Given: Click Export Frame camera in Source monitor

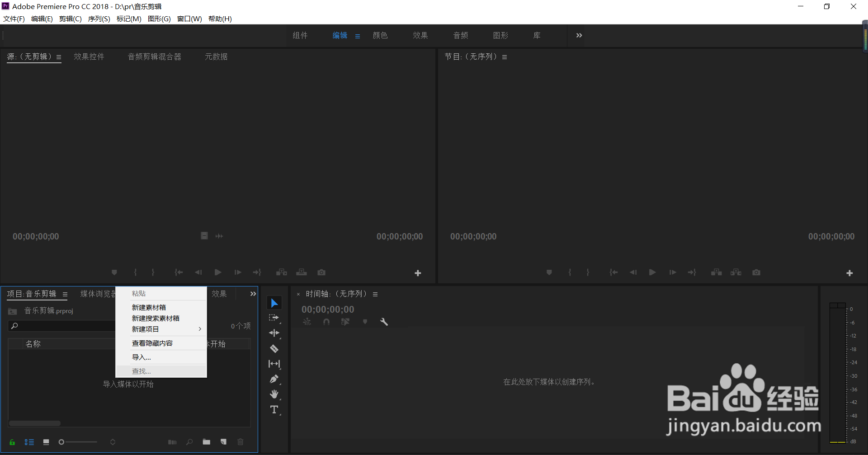Looking at the screenshot, I should click(x=321, y=272).
